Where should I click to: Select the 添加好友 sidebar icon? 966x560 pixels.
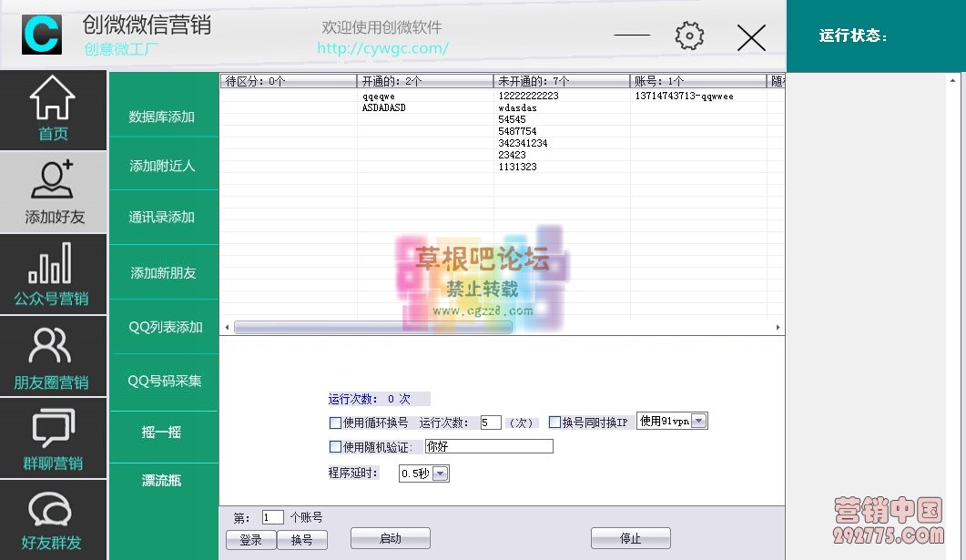tap(53, 191)
